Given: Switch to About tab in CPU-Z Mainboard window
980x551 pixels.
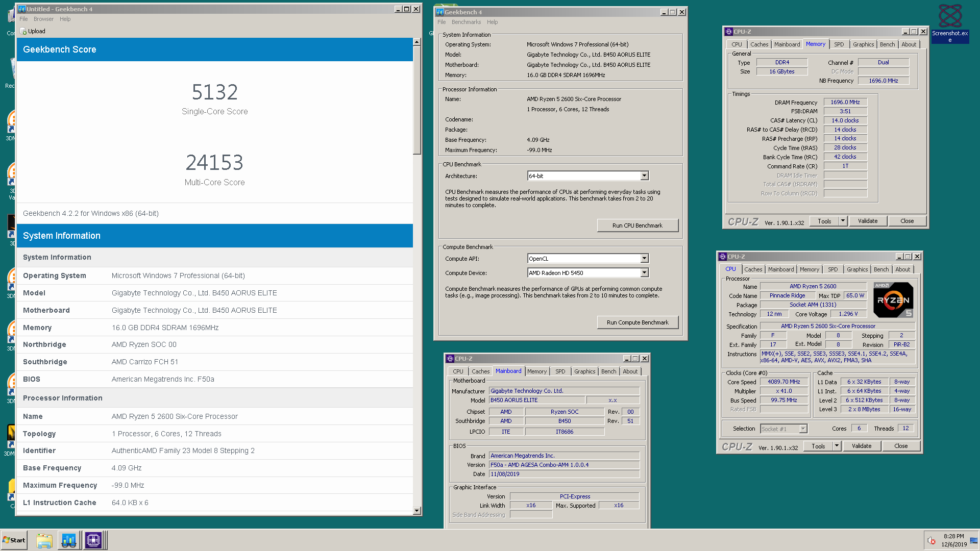Looking at the screenshot, I should [630, 371].
